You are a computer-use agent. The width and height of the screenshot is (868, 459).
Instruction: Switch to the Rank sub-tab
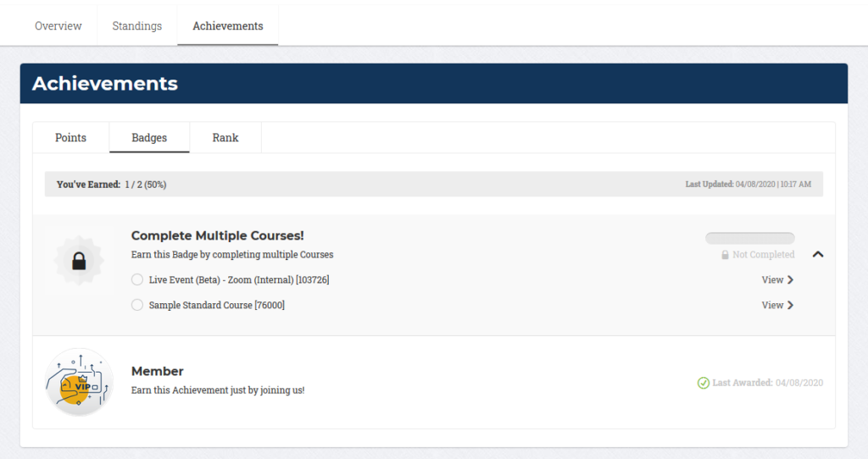(x=225, y=138)
